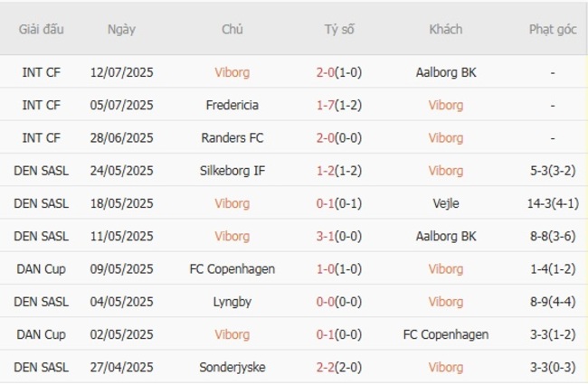Click the date 24/05/2025 cell
Screen dimensions: 588x384
tap(121, 171)
